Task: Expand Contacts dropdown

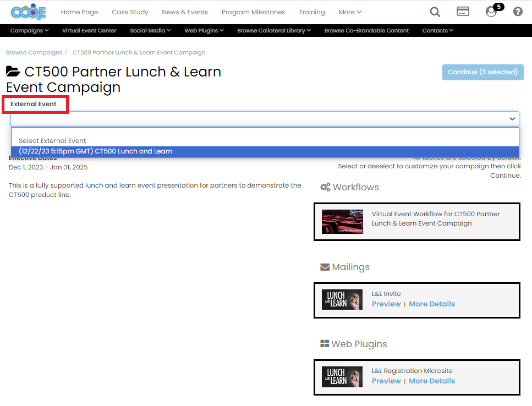Action: pyautogui.click(x=438, y=30)
